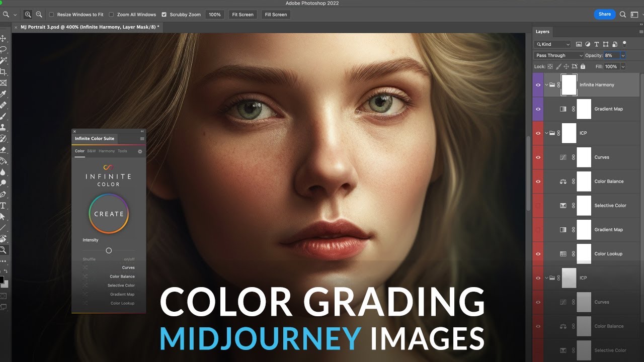Hide the purple Gradient Map layer
The width and height of the screenshot is (644, 362).
(538, 109)
